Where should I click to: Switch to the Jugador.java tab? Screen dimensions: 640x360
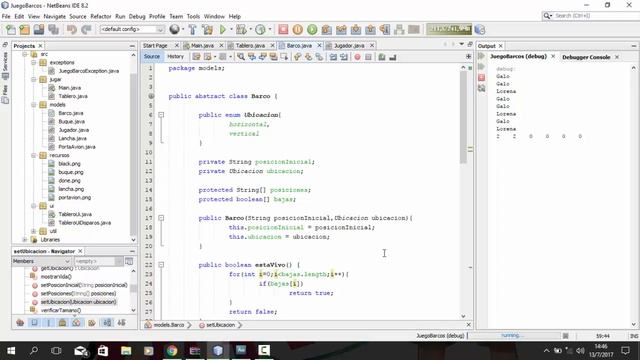point(349,46)
